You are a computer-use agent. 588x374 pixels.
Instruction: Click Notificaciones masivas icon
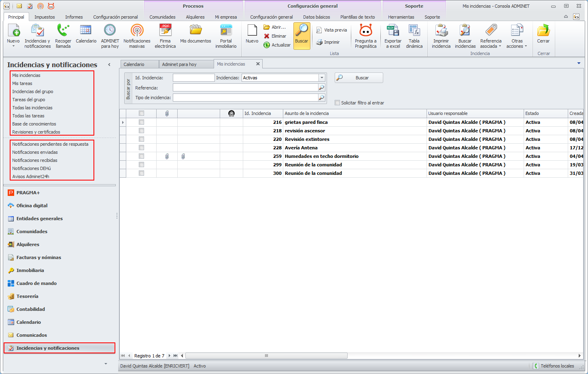pyautogui.click(x=137, y=31)
